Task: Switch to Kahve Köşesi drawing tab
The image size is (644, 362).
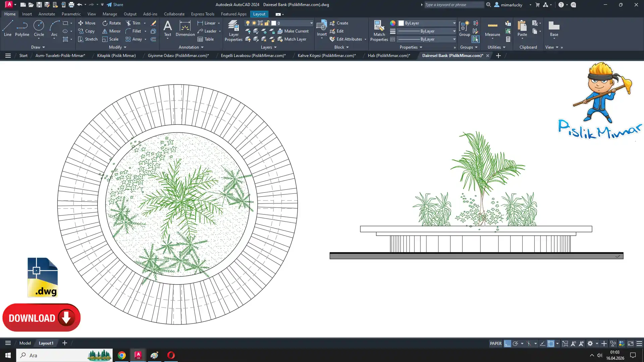Action: (x=326, y=56)
